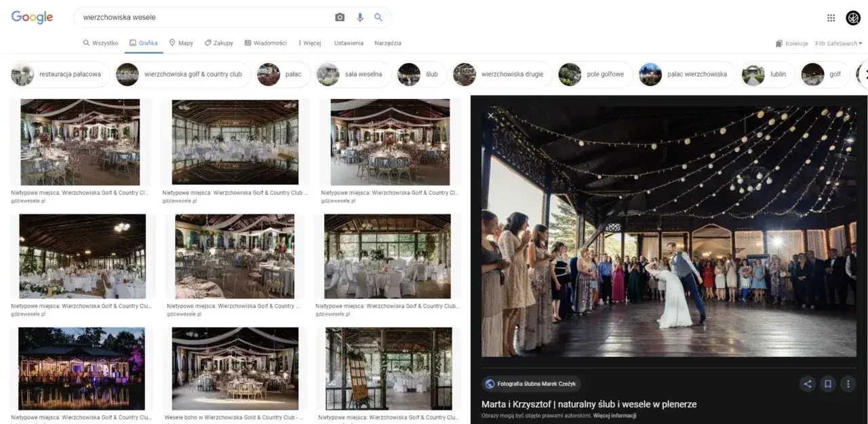This screenshot has width=868, height=424.
Task: Open the Więcej menu
Action: point(309,43)
